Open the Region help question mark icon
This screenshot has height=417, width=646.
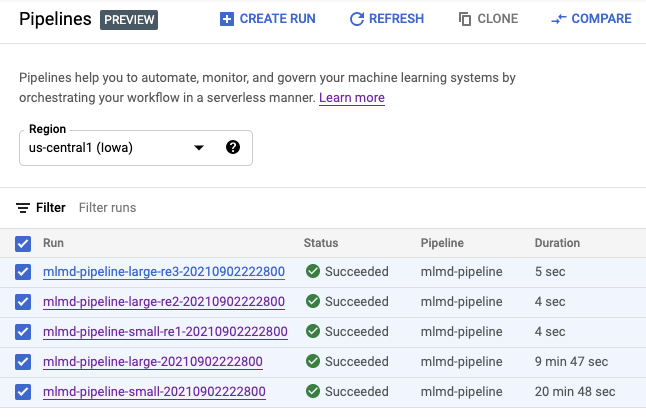coord(233,147)
